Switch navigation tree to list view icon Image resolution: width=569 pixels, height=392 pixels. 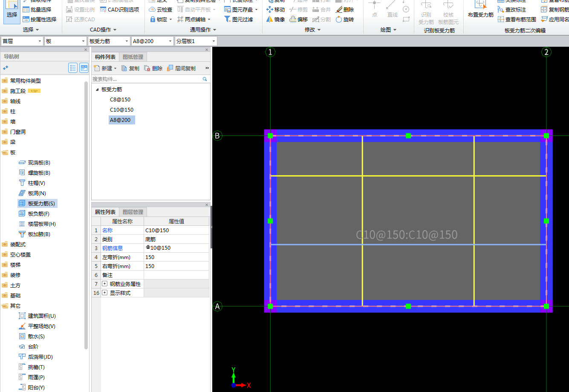coord(73,68)
